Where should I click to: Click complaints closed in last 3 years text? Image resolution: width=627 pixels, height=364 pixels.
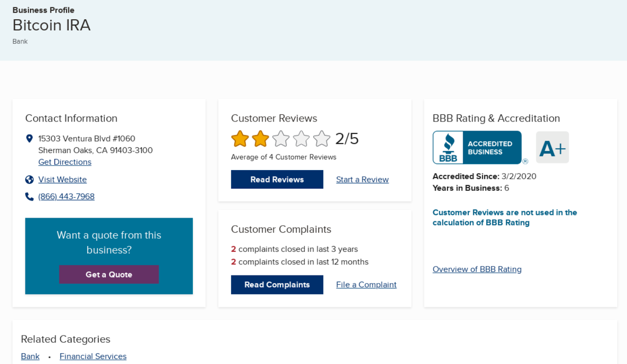(294, 249)
